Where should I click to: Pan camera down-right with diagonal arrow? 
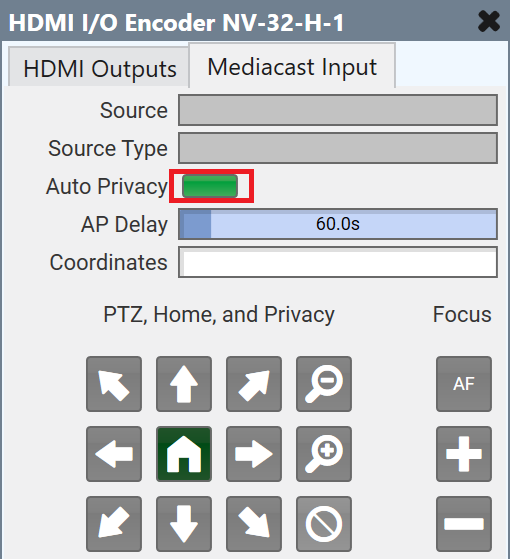pos(254,524)
